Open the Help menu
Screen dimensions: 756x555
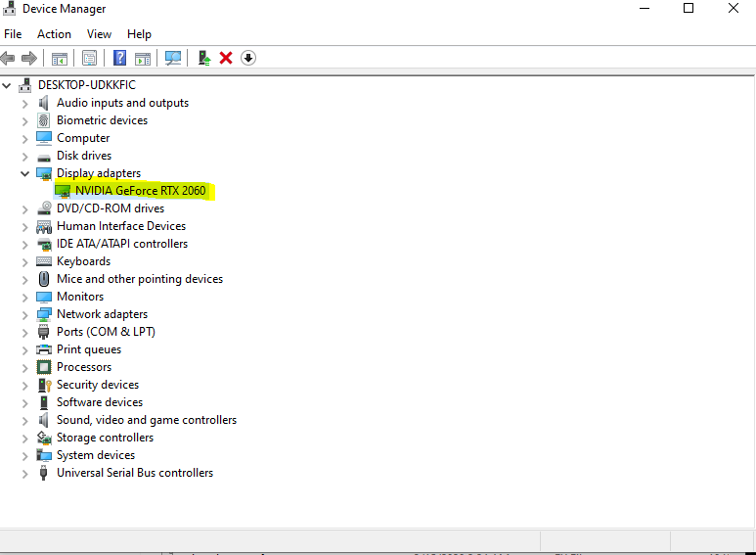click(x=139, y=34)
